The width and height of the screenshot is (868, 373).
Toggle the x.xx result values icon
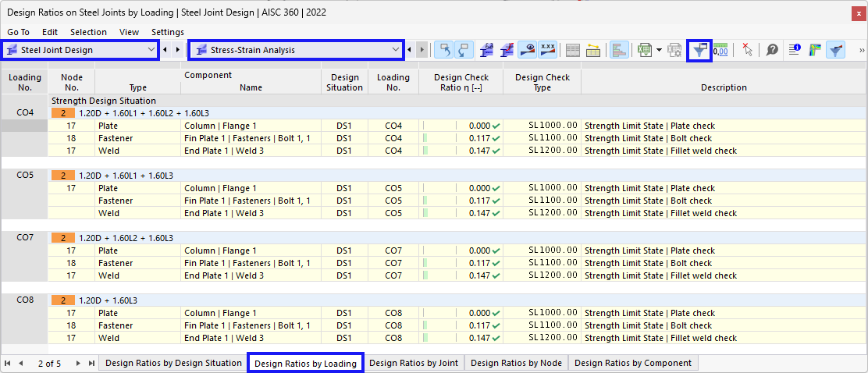point(548,50)
